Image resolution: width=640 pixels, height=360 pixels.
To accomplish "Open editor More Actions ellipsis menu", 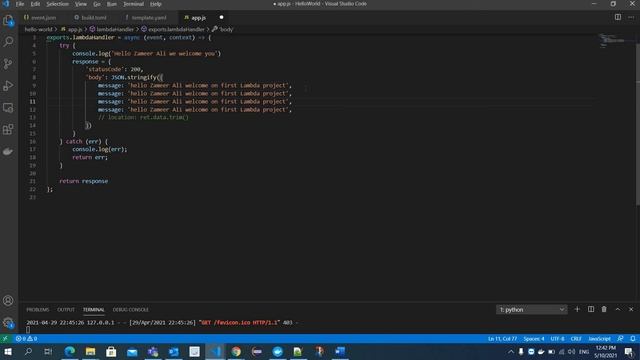I will [x=631, y=18].
